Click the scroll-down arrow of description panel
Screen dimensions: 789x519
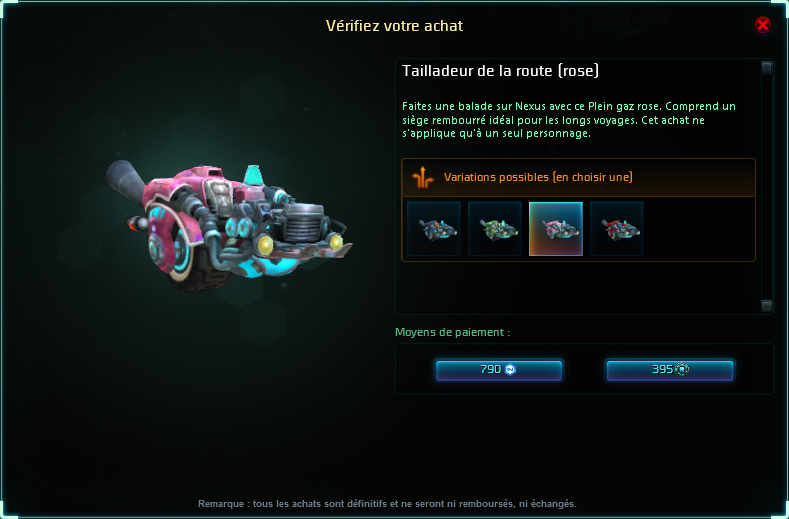(x=766, y=306)
